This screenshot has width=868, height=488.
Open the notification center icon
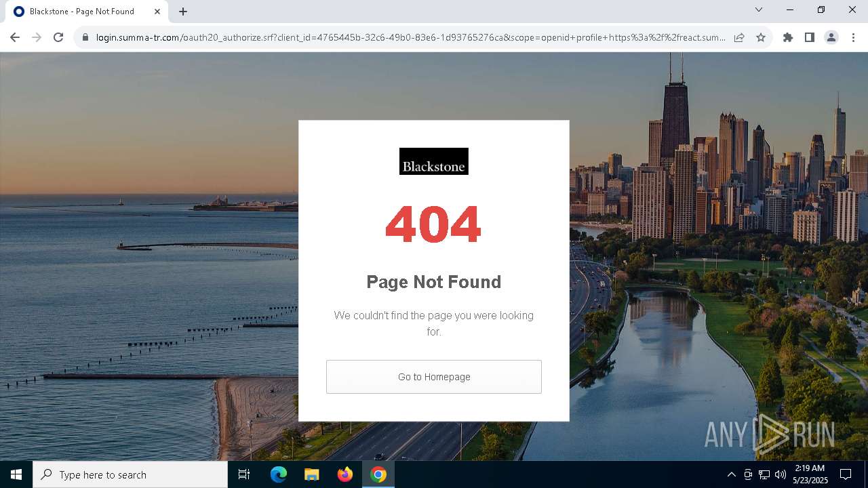[x=846, y=474]
